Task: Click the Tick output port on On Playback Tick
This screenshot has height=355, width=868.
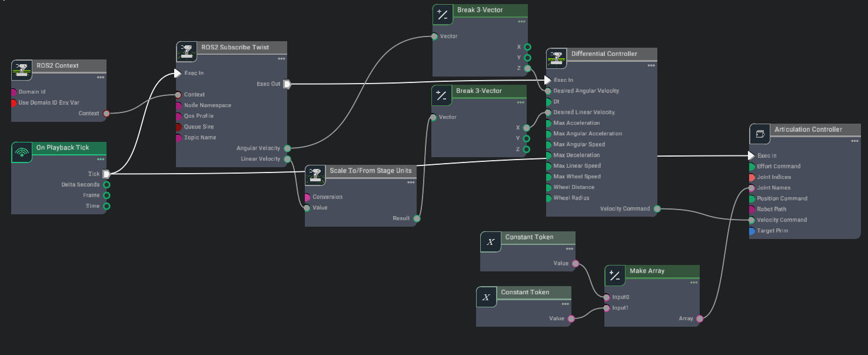Action: pyautogui.click(x=107, y=174)
